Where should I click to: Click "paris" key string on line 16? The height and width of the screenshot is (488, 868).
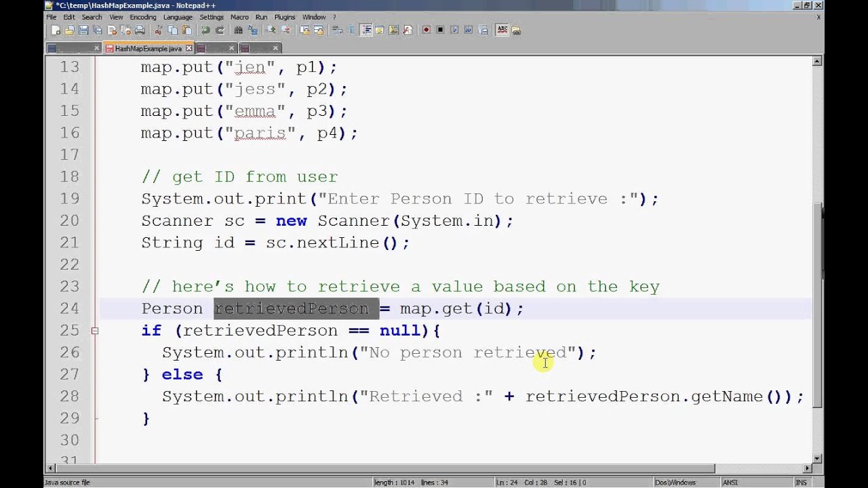click(260, 134)
